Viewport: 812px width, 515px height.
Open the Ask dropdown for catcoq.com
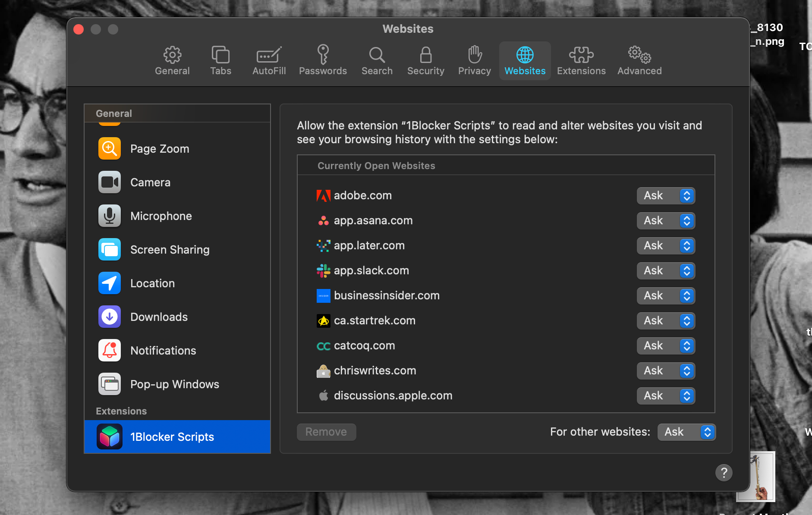[x=666, y=346]
